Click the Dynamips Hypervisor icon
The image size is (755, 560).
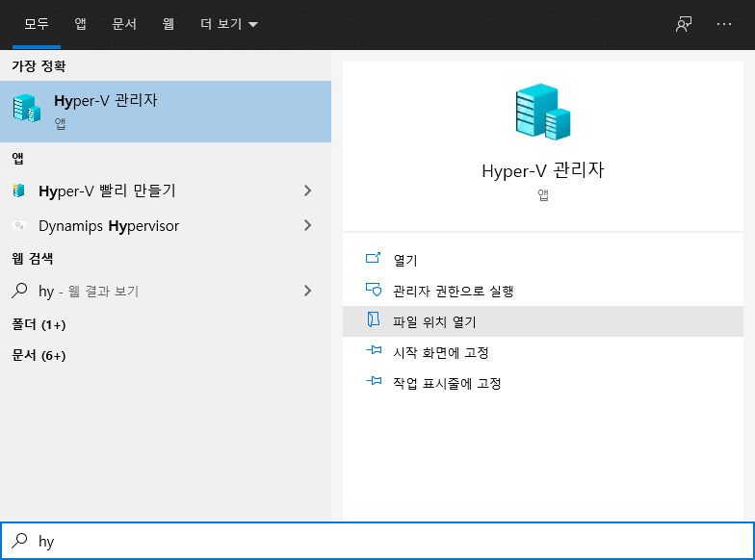[19, 225]
